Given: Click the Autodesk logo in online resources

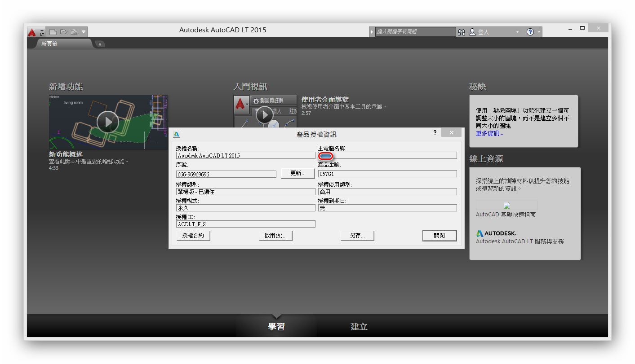Looking at the screenshot, I should (x=496, y=233).
